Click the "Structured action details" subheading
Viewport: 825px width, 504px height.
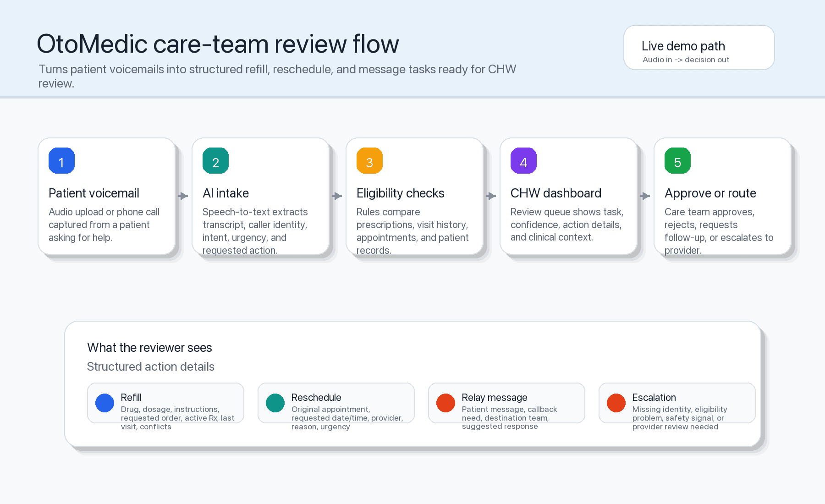click(x=151, y=367)
